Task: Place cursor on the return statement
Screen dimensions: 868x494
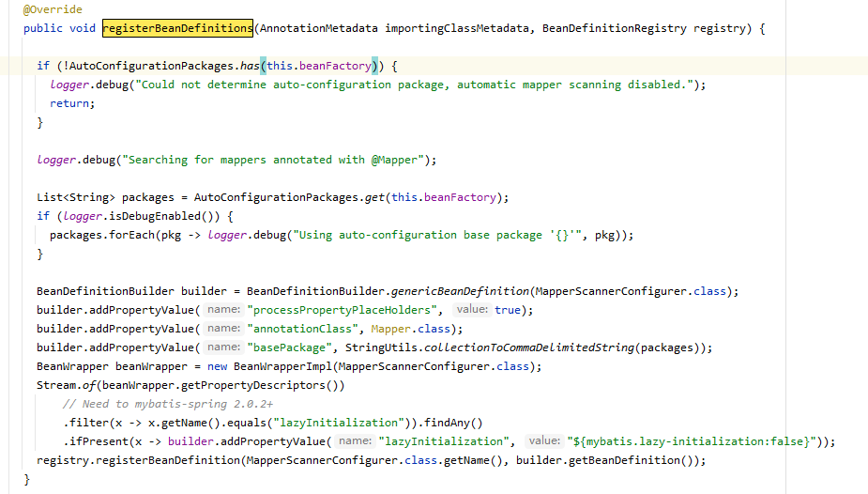Action: coord(72,103)
